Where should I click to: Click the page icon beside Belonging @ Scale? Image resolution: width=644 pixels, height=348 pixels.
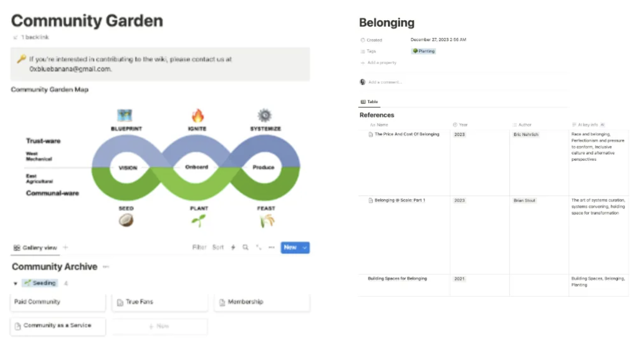point(371,201)
